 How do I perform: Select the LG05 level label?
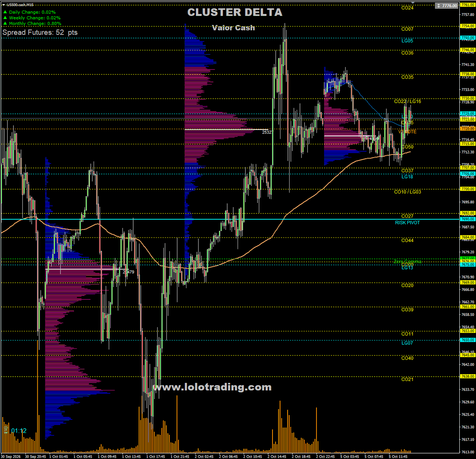click(407, 41)
